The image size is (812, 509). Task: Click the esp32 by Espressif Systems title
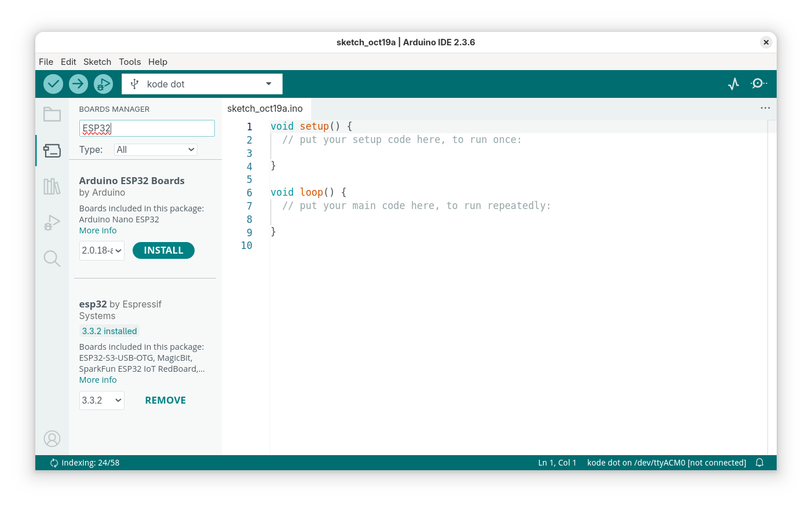pos(120,310)
